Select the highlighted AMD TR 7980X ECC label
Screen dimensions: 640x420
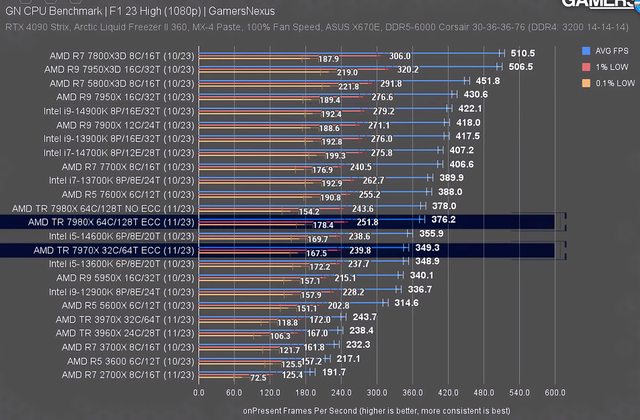110,222
